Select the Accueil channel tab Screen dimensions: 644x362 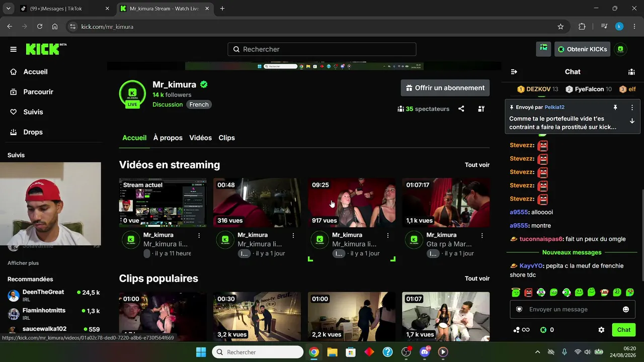point(134,138)
